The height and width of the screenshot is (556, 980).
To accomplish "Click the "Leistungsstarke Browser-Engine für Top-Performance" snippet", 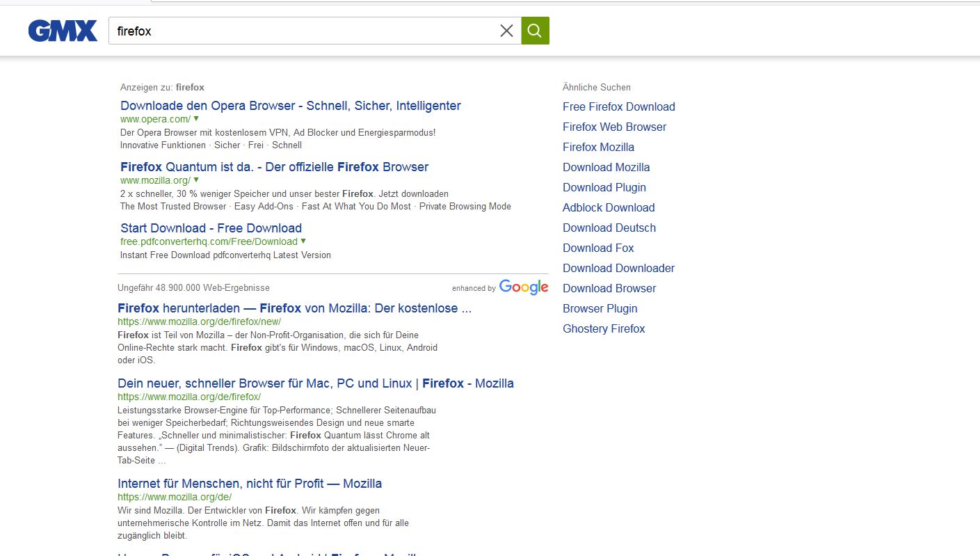I will pyautogui.click(x=277, y=435).
